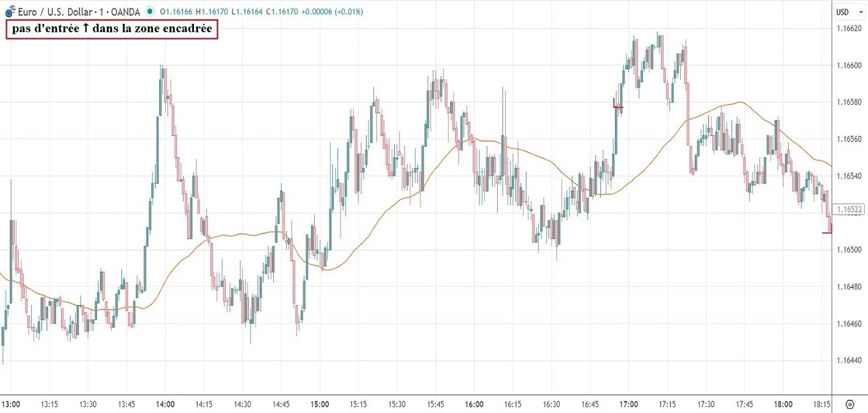
Task: Click the 13:30 time axis label
Action: [88, 404]
